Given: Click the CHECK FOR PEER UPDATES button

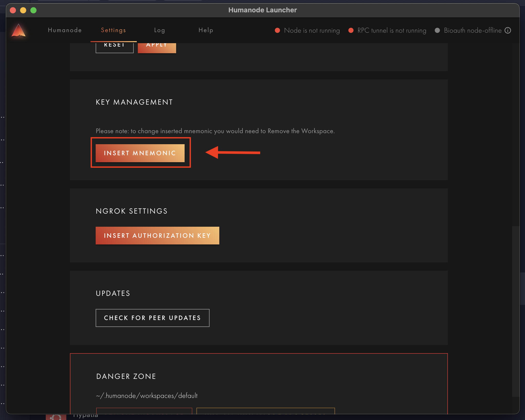Looking at the screenshot, I should (x=152, y=318).
